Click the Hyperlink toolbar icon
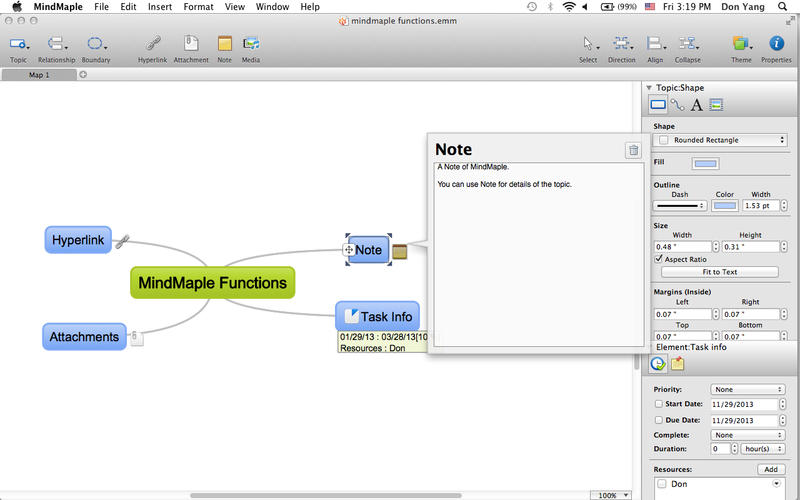The image size is (800, 500). [x=152, y=44]
